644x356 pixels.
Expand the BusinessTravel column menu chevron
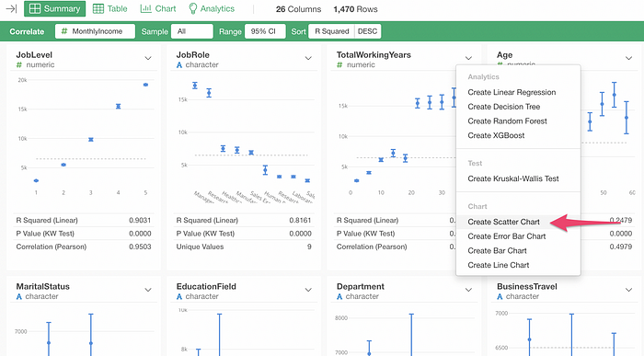(628, 290)
